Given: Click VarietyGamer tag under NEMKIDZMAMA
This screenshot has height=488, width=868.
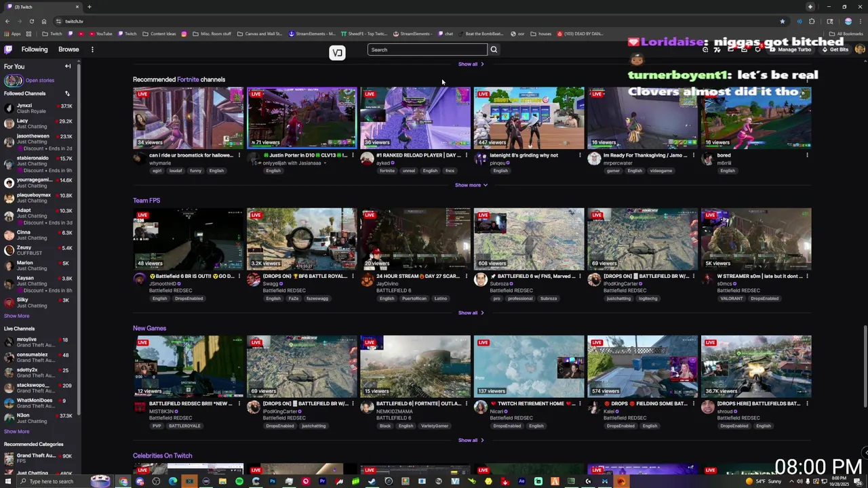Looking at the screenshot, I should (x=435, y=426).
